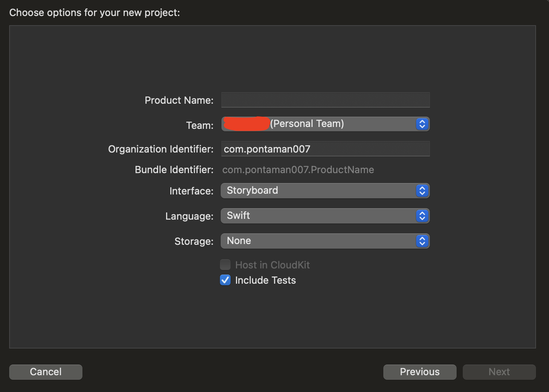Click the Team popup's blue chevron arrows
The width and height of the screenshot is (549, 392).
tap(422, 124)
